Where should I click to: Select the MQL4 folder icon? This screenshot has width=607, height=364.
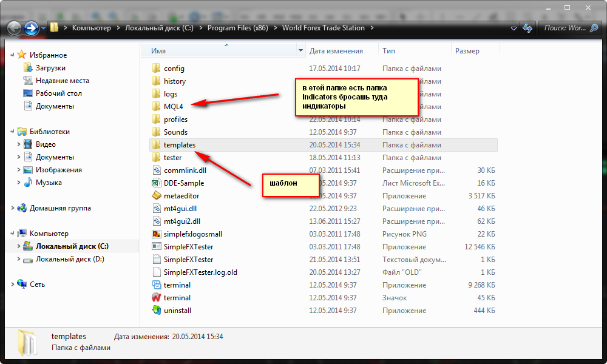(157, 107)
